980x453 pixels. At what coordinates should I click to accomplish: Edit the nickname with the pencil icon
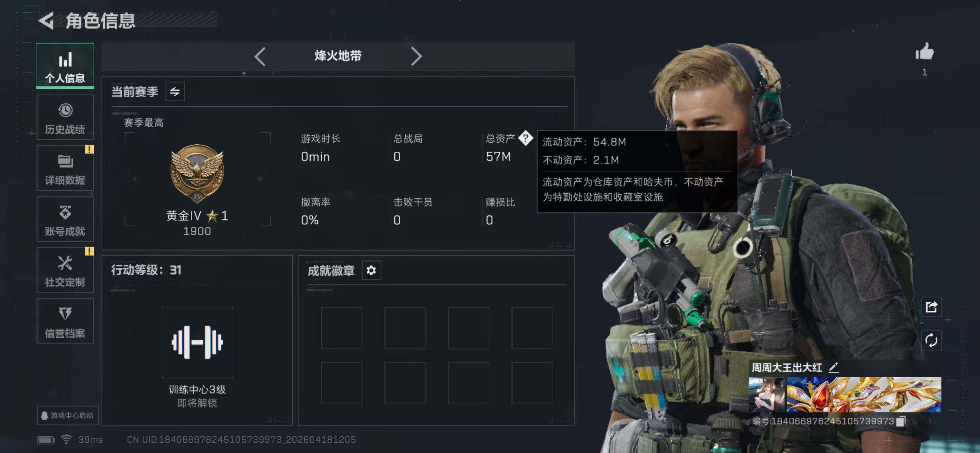tap(833, 367)
